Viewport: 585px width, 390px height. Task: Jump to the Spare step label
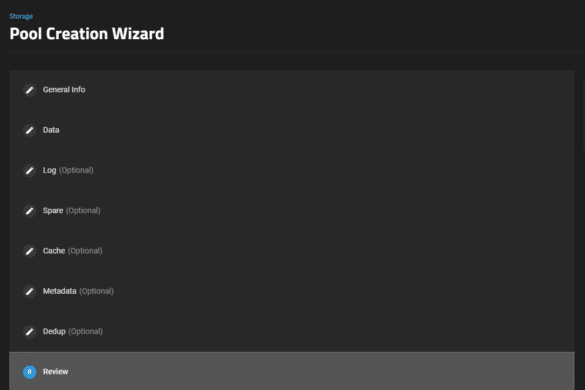click(x=53, y=210)
